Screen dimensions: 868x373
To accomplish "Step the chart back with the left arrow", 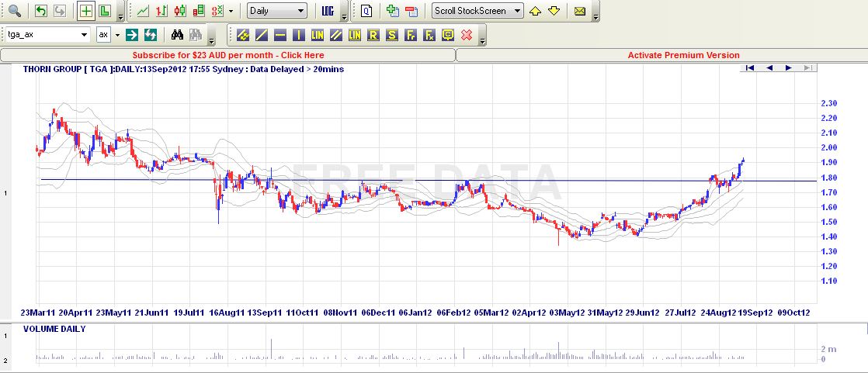I will [769, 68].
